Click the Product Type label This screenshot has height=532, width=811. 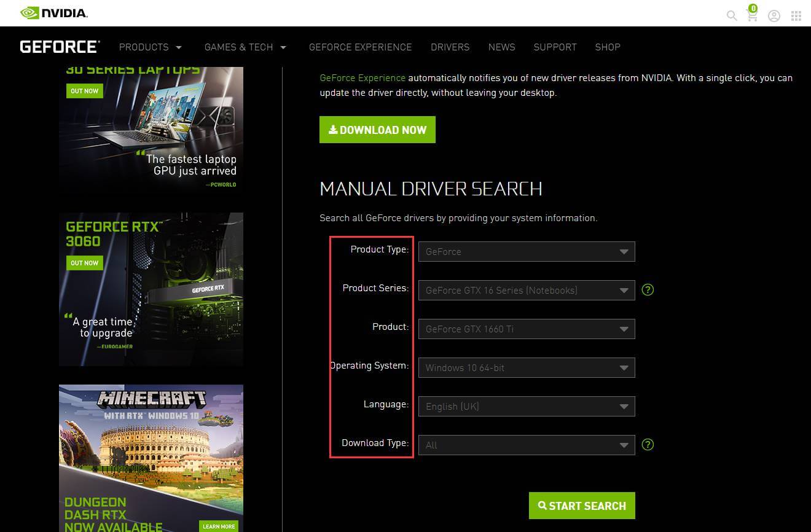[x=379, y=249]
